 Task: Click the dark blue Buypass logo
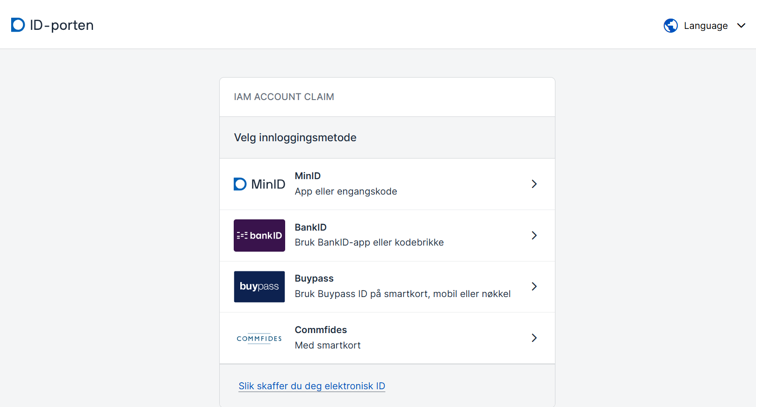point(259,287)
